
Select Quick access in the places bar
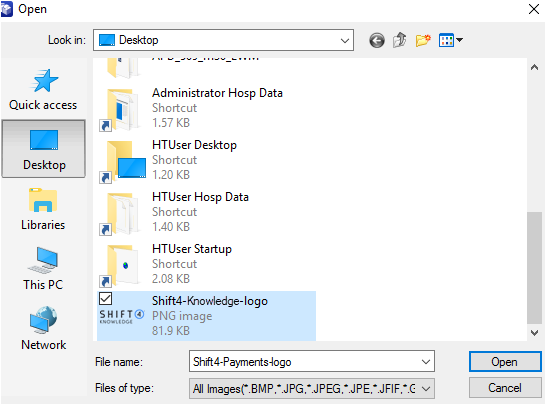43,89
